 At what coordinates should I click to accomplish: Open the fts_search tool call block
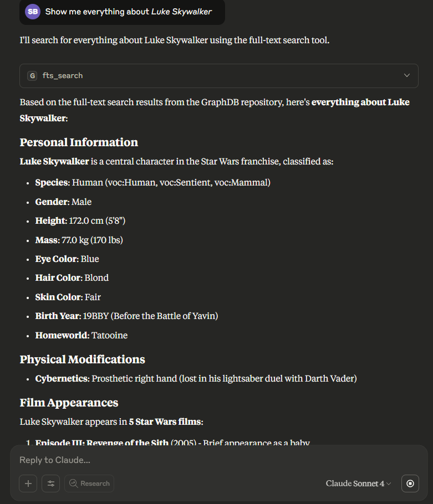219,76
